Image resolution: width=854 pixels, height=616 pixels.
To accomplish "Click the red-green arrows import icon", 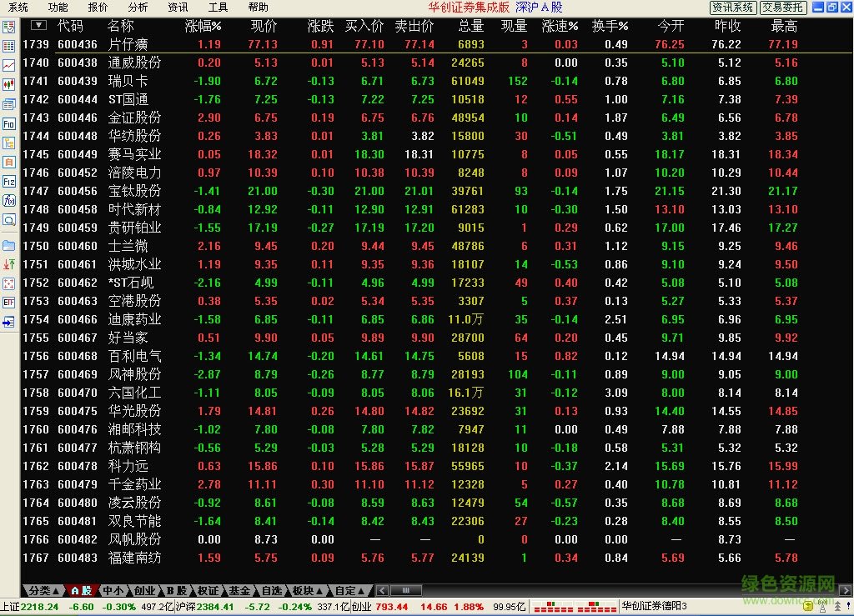I will click(11, 263).
